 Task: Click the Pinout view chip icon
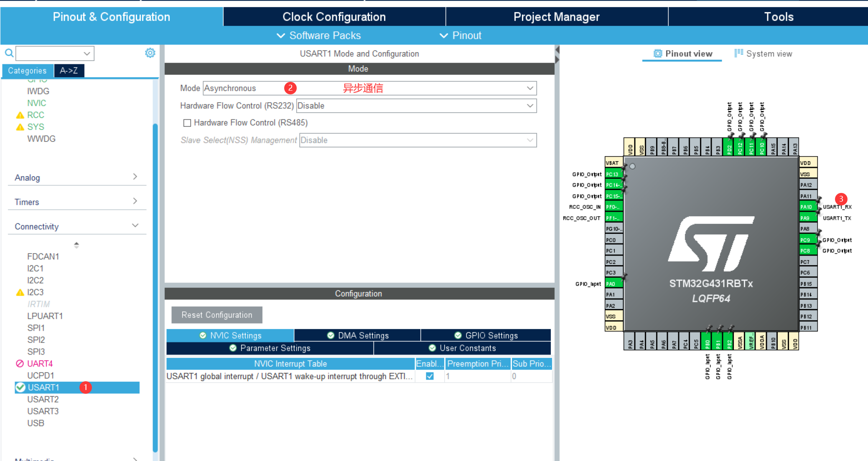(x=658, y=53)
